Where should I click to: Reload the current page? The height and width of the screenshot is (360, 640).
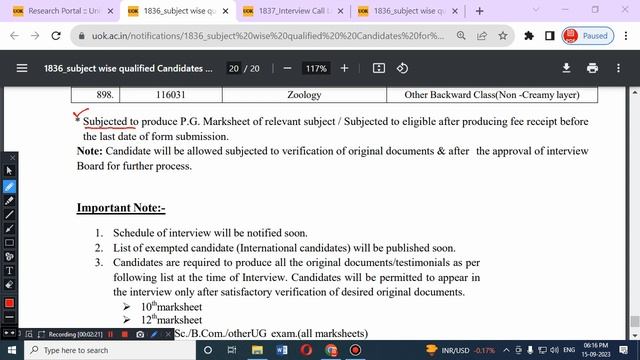click(x=56, y=36)
